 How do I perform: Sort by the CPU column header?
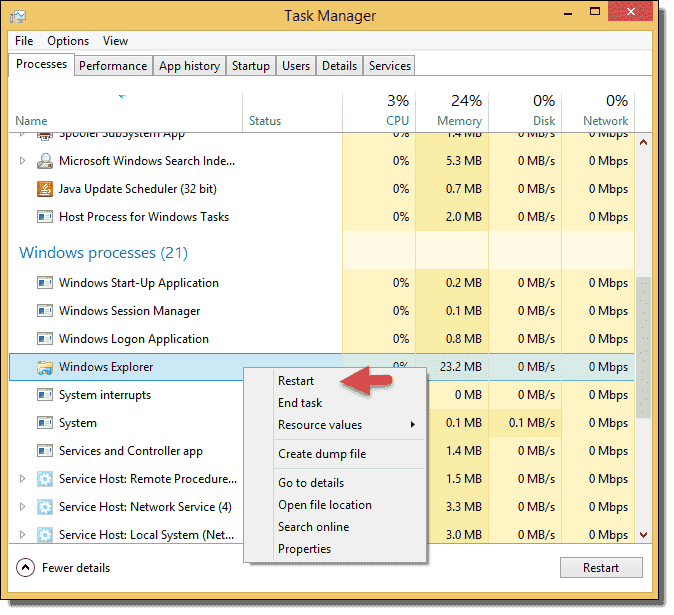(x=379, y=111)
